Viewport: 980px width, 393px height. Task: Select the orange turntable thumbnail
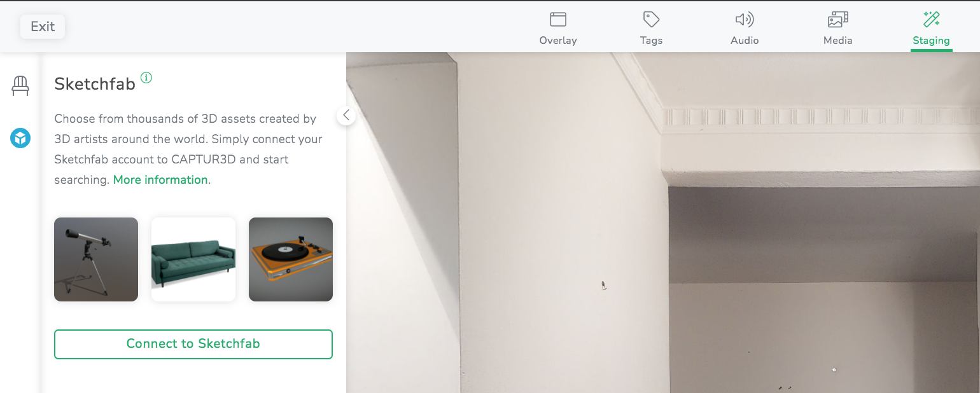tap(291, 259)
